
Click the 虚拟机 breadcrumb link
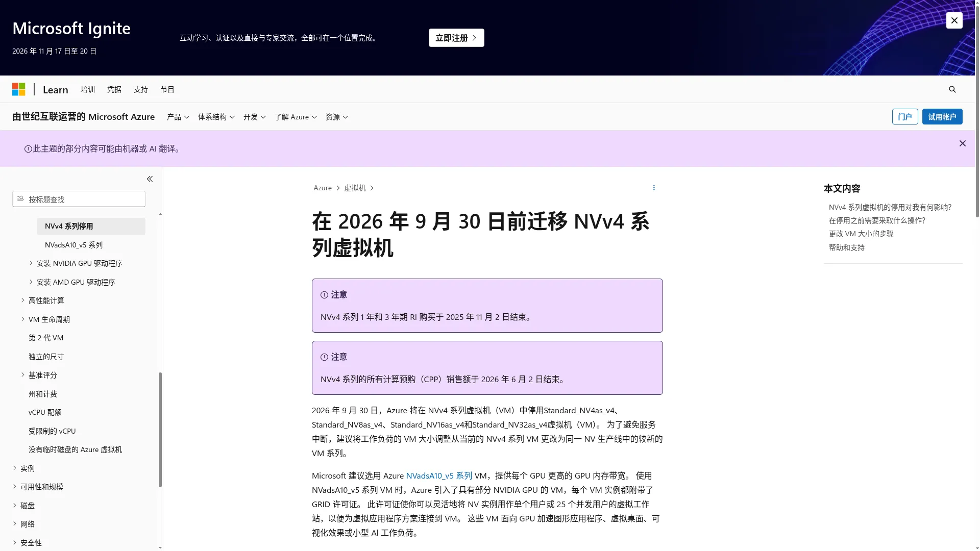pyautogui.click(x=355, y=188)
